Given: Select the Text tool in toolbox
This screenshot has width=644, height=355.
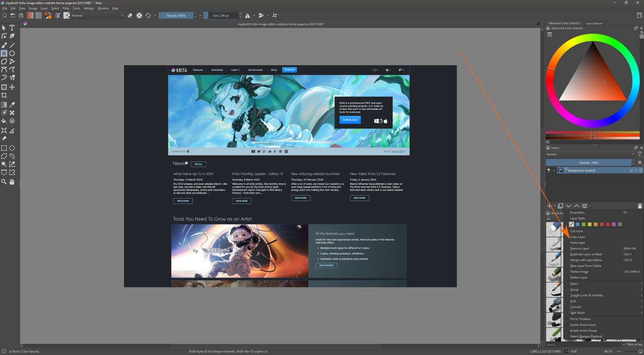Looking at the screenshot, I should [12, 28].
